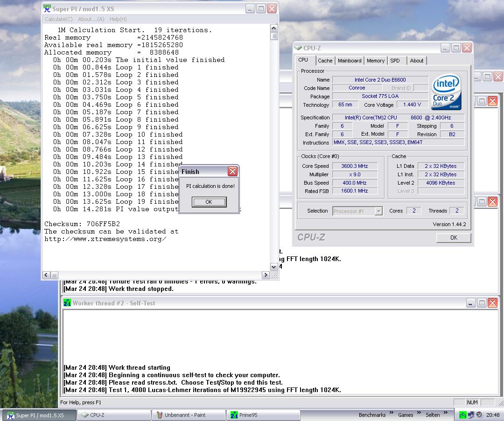Close the Worker thread #2 window
504x421 pixels.
click(492, 303)
